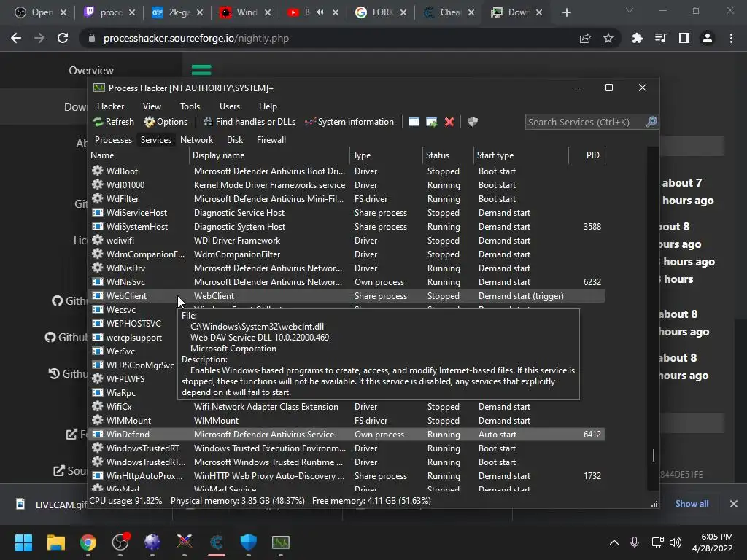The width and height of the screenshot is (747, 560).
Task: Click CPU usage in status bar
Action: [x=125, y=501]
